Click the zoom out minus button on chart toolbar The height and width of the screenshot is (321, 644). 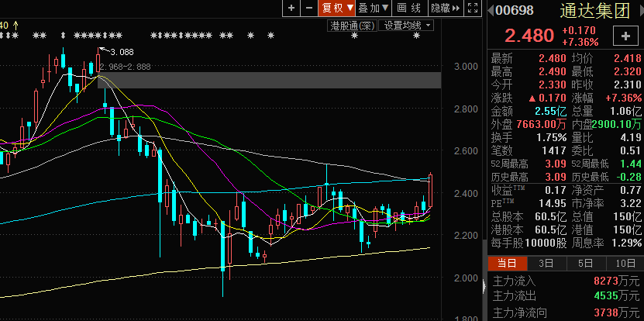[309, 8]
